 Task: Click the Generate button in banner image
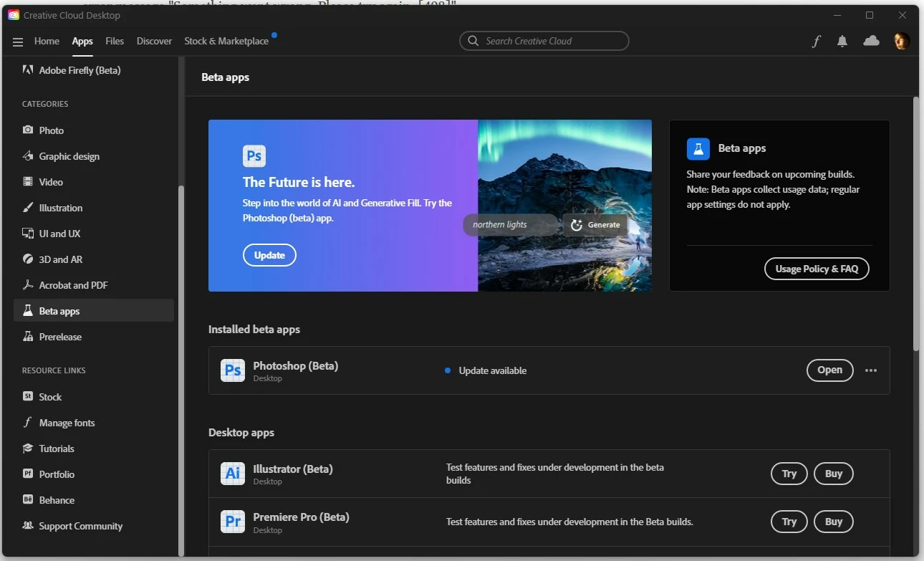595,224
